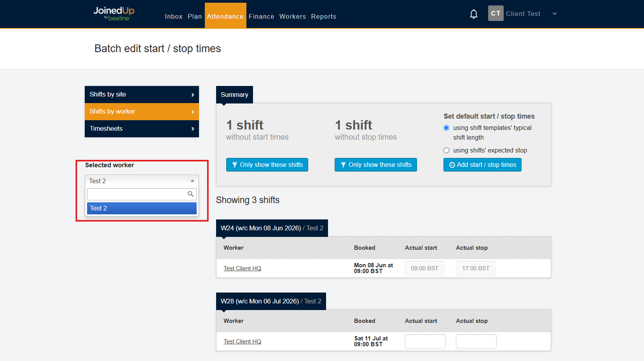Filter shifts without stop times
The image size is (644, 361).
click(376, 165)
